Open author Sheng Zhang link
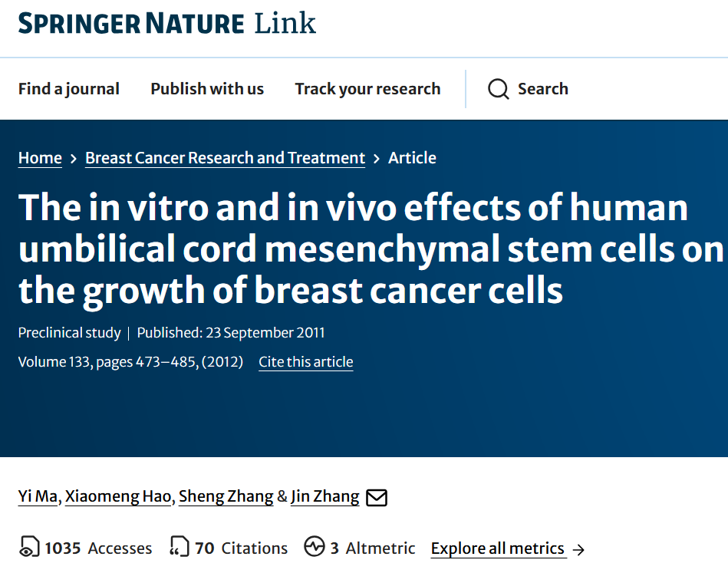 click(x=226, y=496)
